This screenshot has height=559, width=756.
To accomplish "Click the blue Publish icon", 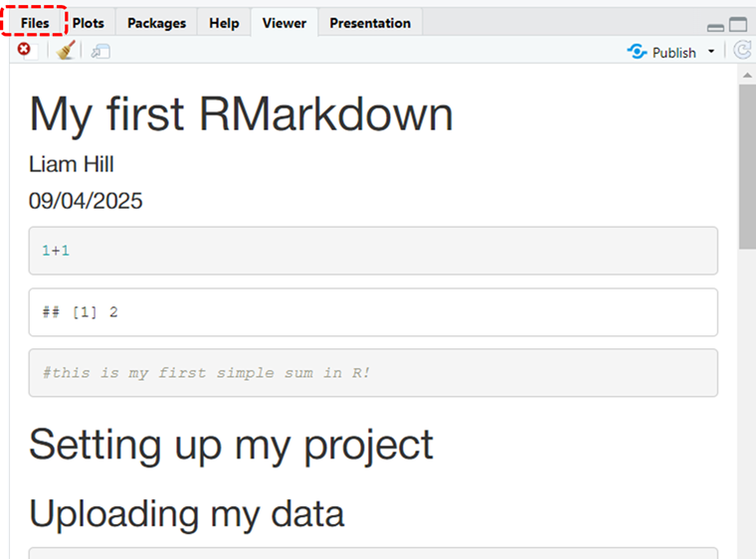I will point(637,51).
